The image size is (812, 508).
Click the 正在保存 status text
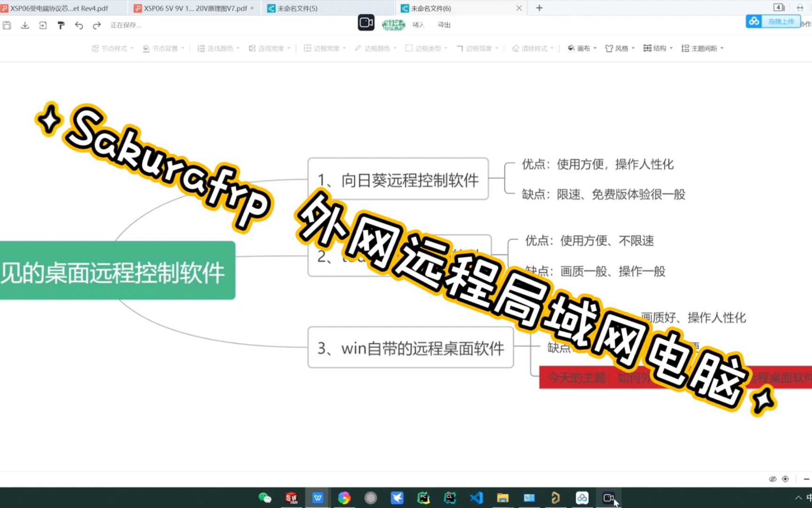126,25
